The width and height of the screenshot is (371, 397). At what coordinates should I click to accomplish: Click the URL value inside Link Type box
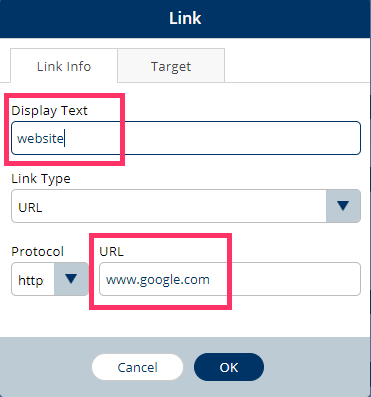tap(30, 207)
